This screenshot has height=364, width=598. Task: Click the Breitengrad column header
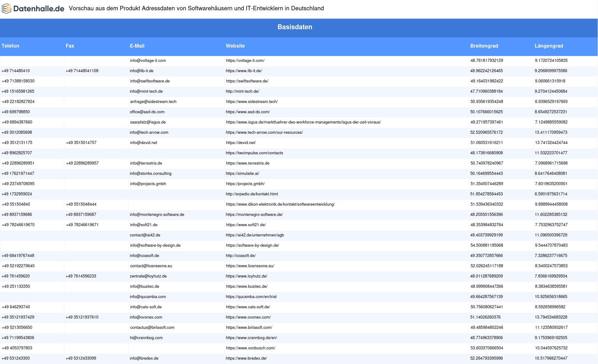(x=484, y=46)
